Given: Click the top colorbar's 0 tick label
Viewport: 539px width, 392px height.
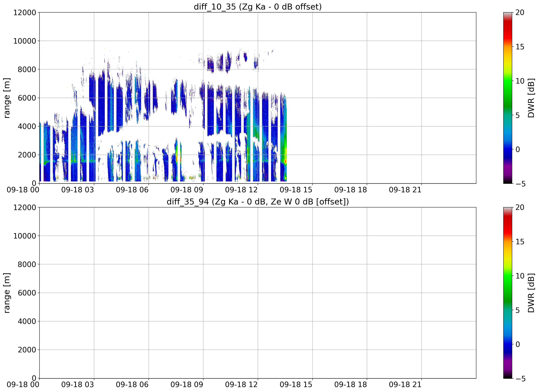Looking at the screenshot, I should pyautogui.click(x=518, y=149).
